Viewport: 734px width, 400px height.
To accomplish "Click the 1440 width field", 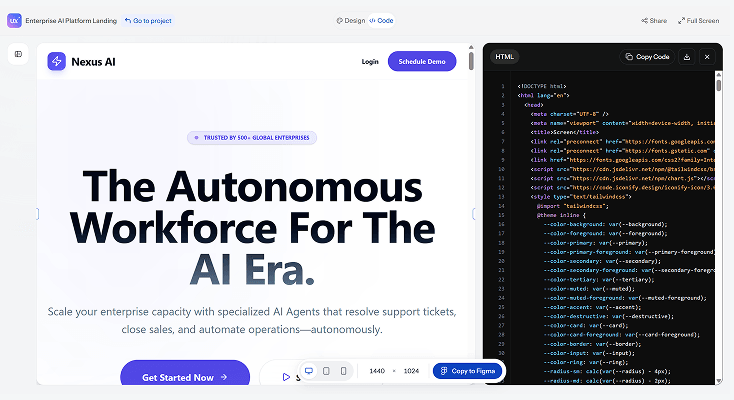I will point(377,371).
